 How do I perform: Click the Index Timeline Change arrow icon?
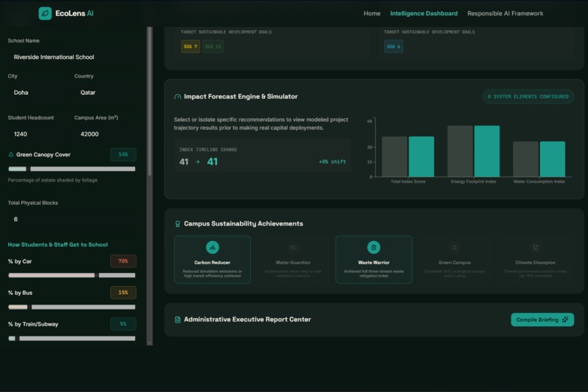[198, 161]
